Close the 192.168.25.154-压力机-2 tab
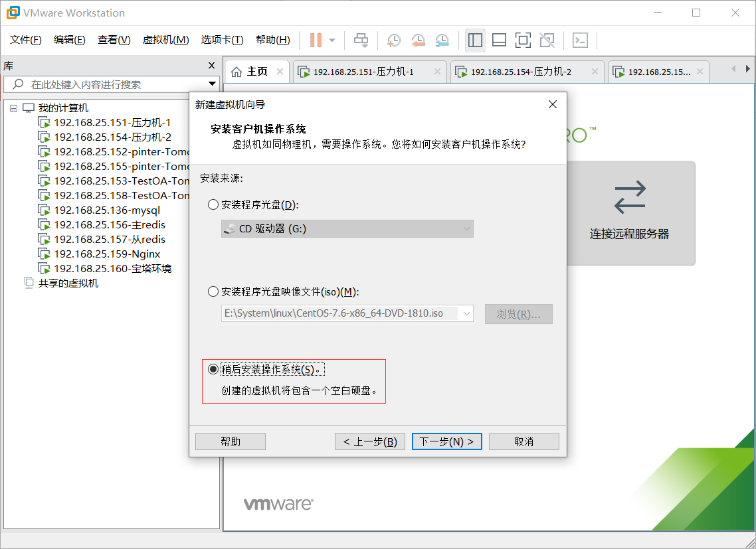This screenshot has width=756, height=549. (x=595, y=71)
